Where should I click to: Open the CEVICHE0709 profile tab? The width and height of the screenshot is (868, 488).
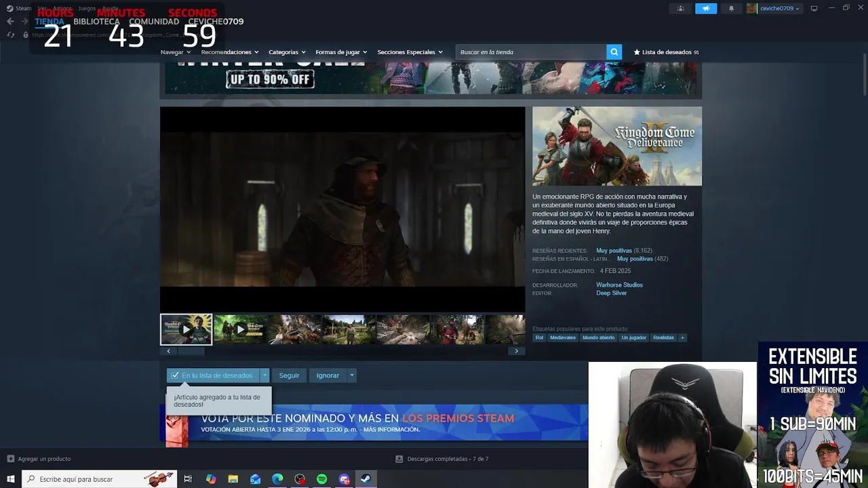(x=216, y=22)
